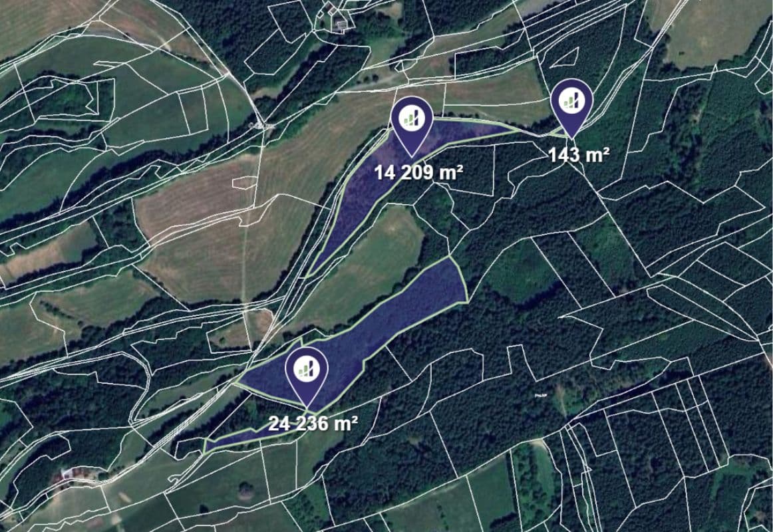Click the bar-chart logo inside the 14 209 m² pin
Screen dimensions: 773x532
pos(412,118)
